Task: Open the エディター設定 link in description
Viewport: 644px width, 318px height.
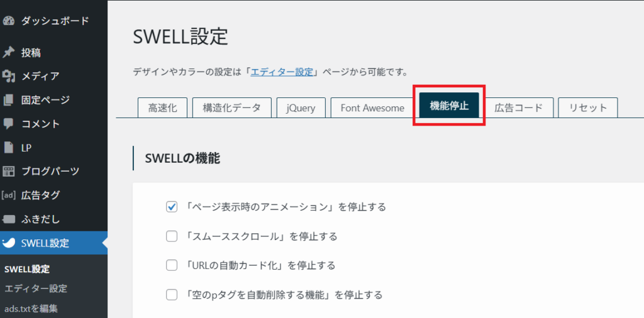Action: pos(282,72)
